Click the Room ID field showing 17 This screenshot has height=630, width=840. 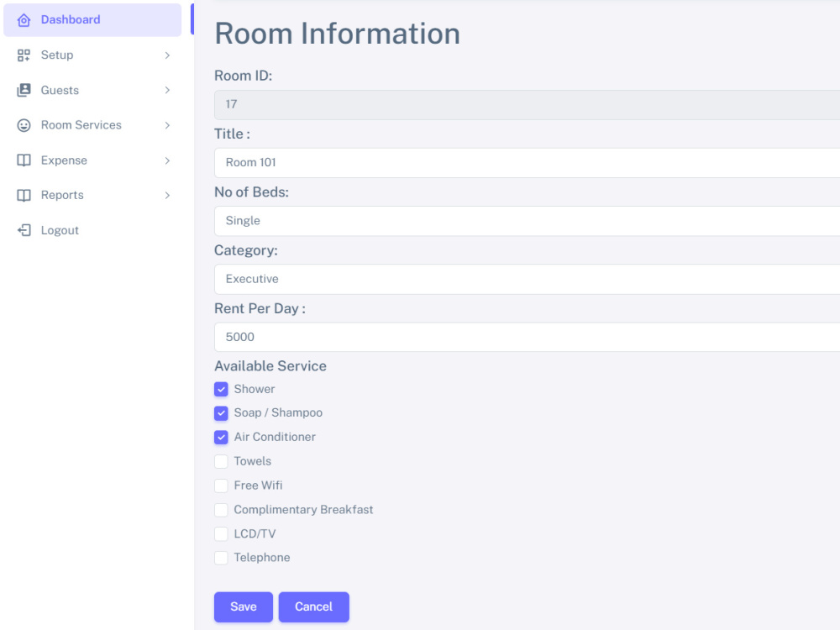[528, 104]
